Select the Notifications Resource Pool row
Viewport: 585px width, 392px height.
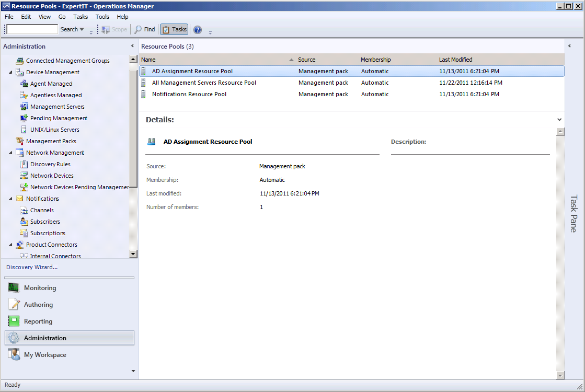pos(189,94)
